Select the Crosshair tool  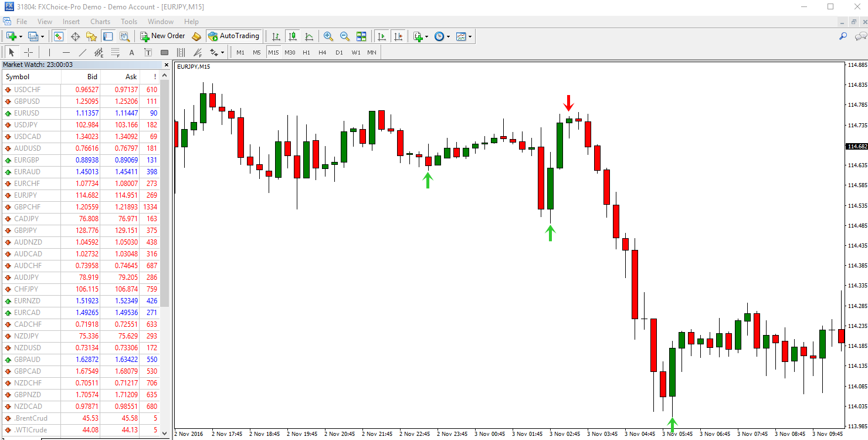(x=28, y=52)
